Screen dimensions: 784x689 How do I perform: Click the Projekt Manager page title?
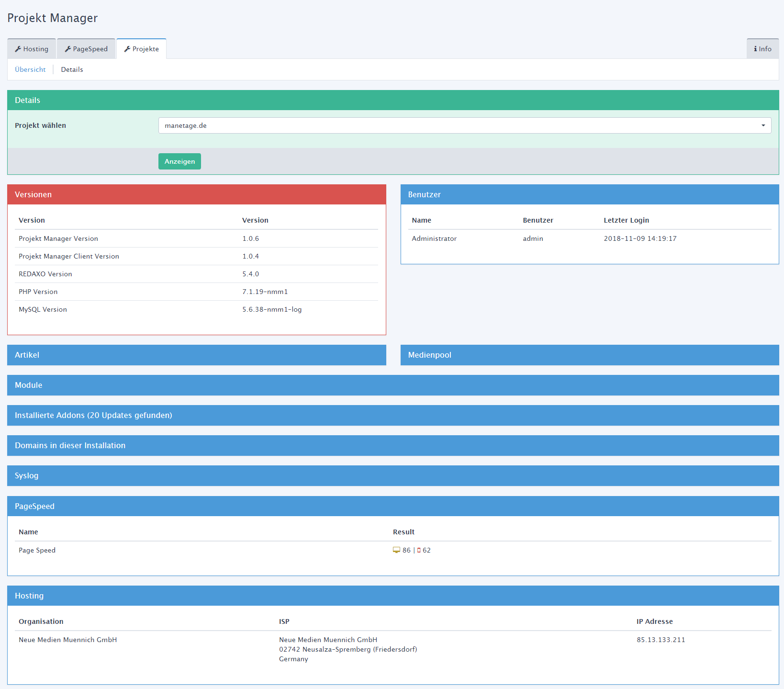click(52, 18)
